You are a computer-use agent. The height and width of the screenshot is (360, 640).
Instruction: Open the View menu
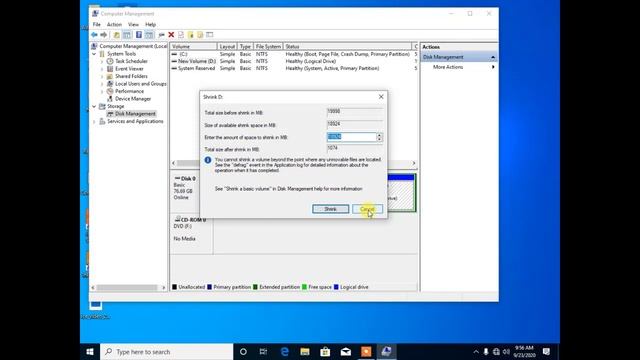133,24
